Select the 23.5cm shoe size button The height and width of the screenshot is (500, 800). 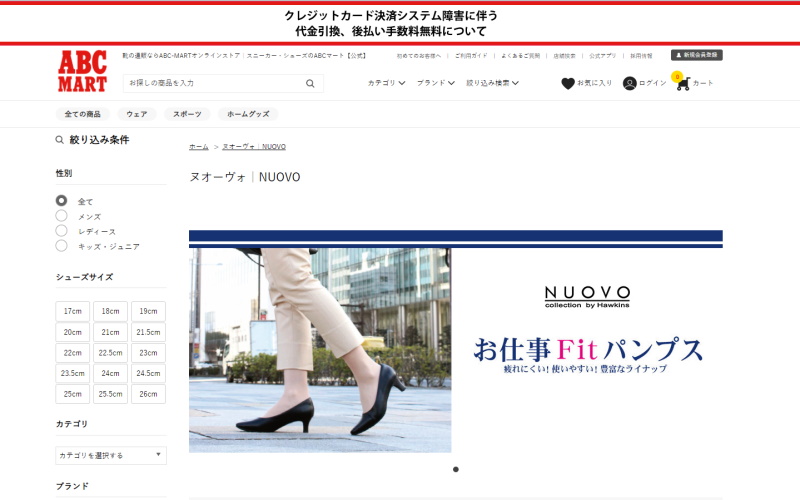click(72, 373)
